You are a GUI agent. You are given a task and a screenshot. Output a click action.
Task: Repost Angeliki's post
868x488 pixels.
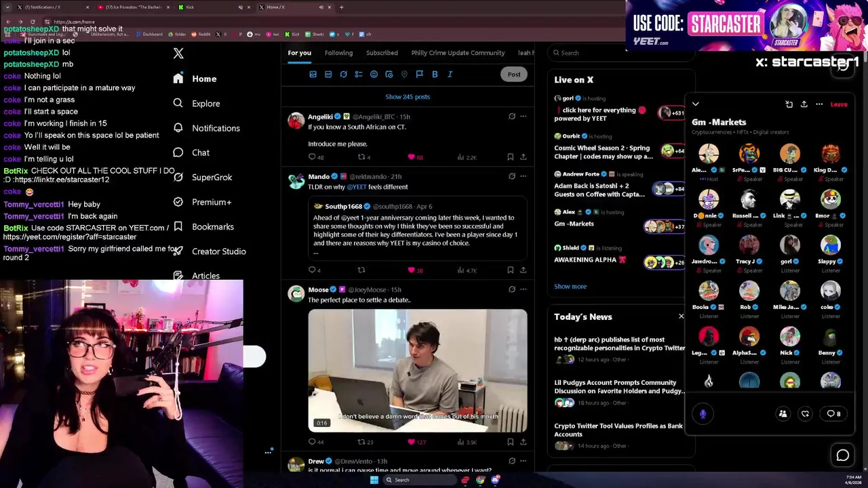click(x=361, y=157)
